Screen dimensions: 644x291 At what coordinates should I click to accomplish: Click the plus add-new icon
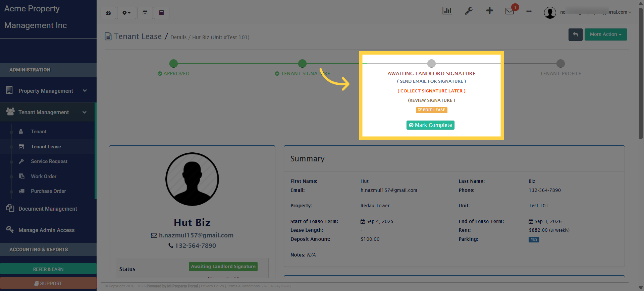tap(490, 11)
